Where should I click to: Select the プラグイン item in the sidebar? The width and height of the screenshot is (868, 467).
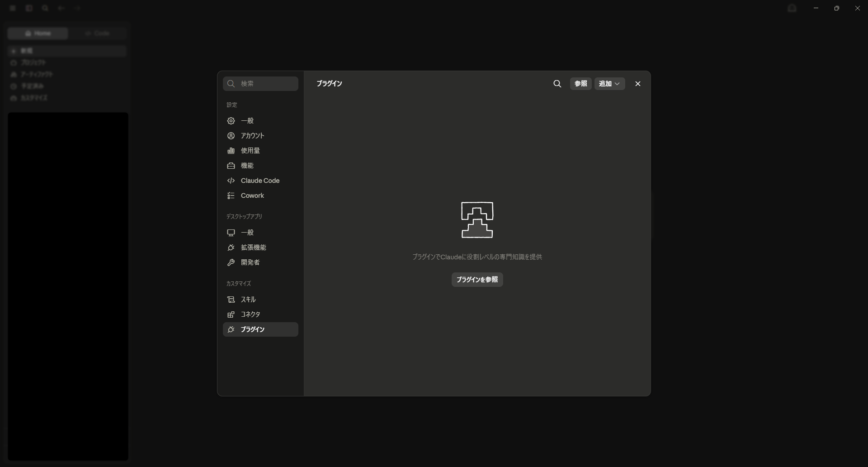(260, 329)
